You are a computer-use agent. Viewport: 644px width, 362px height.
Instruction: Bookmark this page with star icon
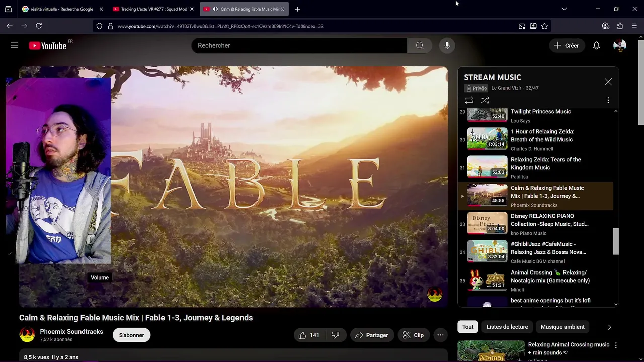pos(544,26)
